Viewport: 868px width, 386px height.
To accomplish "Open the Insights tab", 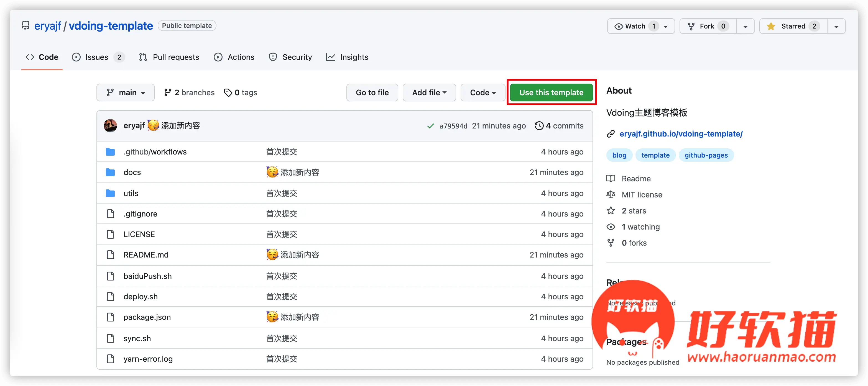I will (x=348, y=57).
